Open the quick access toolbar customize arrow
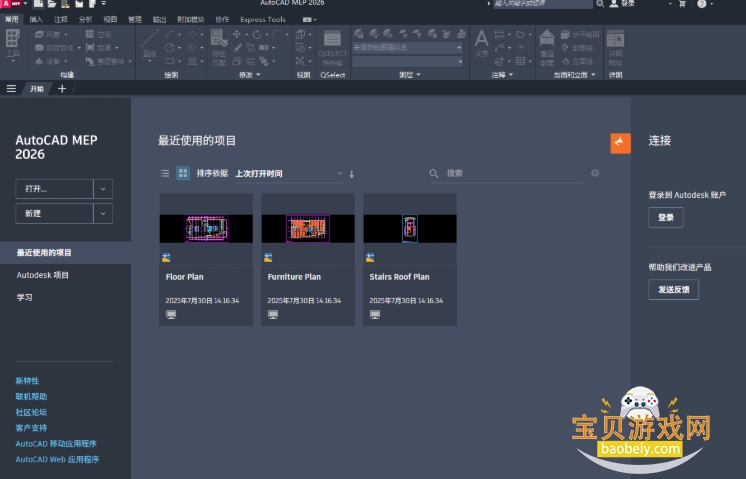 tap(104, 3)
